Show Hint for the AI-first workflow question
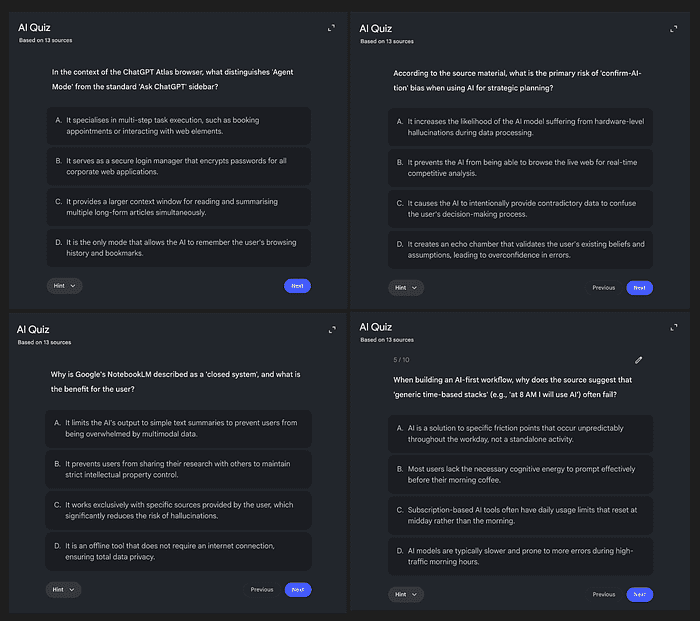Screen dimensions: 700x621 point(406,594)
